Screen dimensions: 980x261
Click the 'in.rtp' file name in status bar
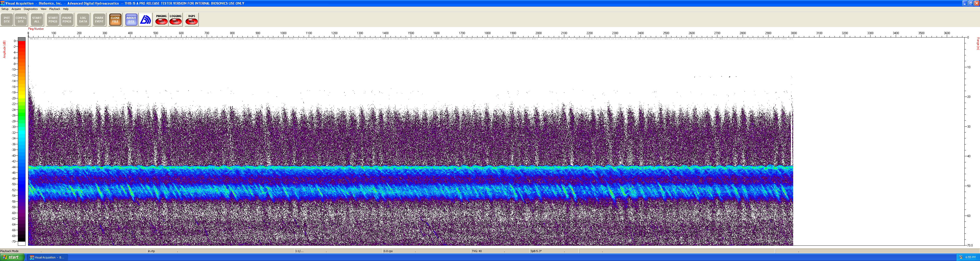coord(151,251)
